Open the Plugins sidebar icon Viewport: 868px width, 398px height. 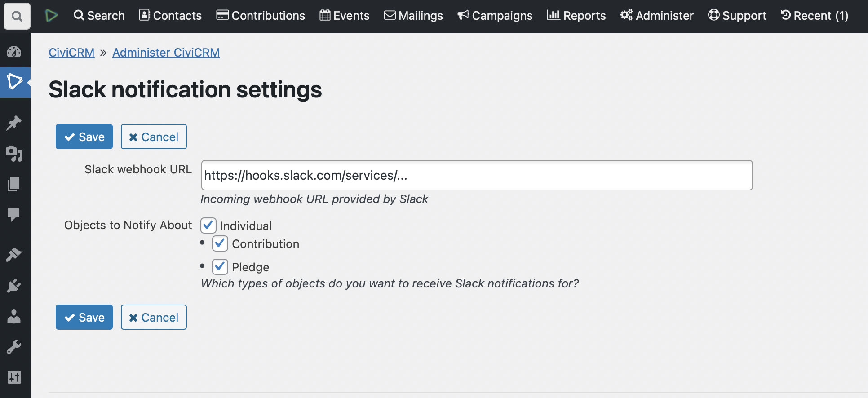pos(14,286)
